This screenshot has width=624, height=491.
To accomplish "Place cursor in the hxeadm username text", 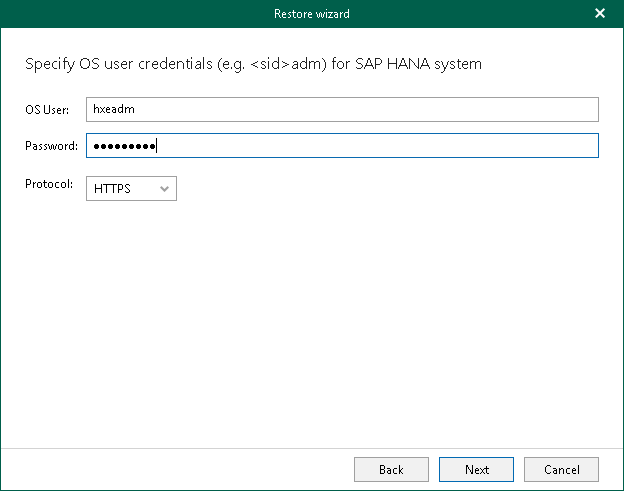I will pyautogui.click(x=113, y=109).
